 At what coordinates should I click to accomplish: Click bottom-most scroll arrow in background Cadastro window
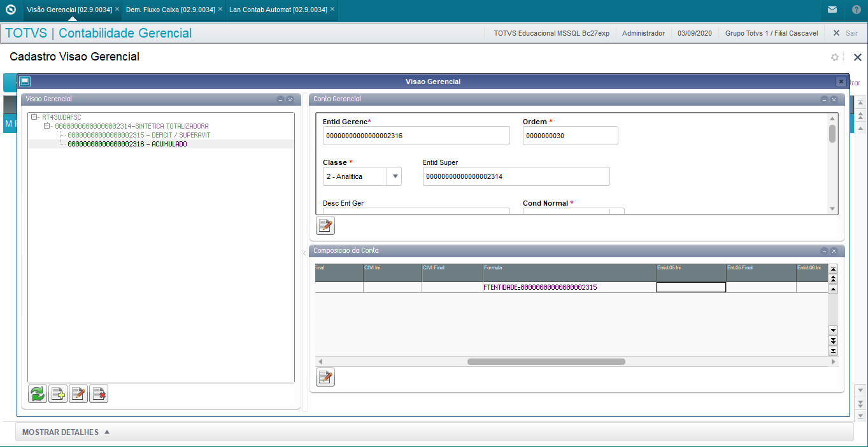click(860, 416)
